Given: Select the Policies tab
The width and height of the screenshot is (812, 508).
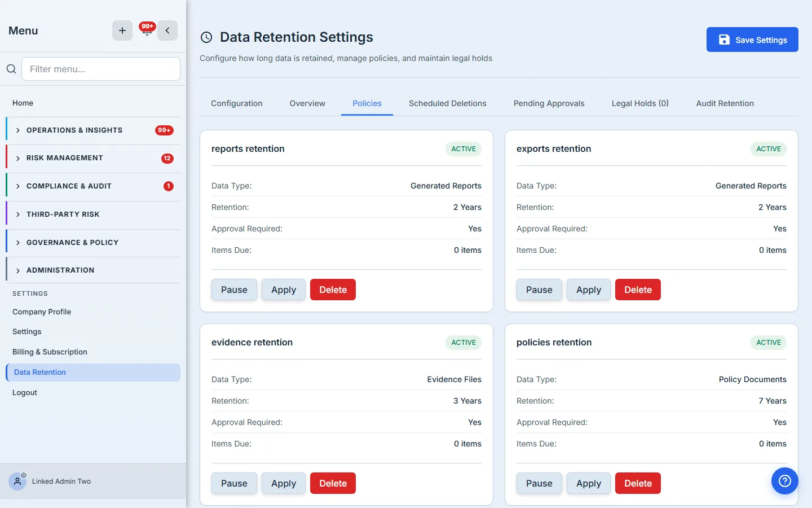Looking at the screenshot, I should click(x=367, y=103).
